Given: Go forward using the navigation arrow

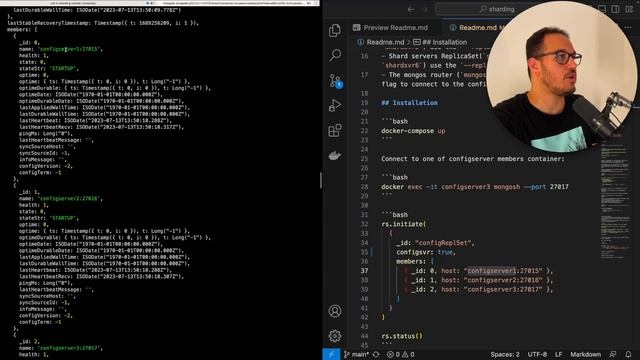Looking at the screenshot, I should tap(424, 9).
